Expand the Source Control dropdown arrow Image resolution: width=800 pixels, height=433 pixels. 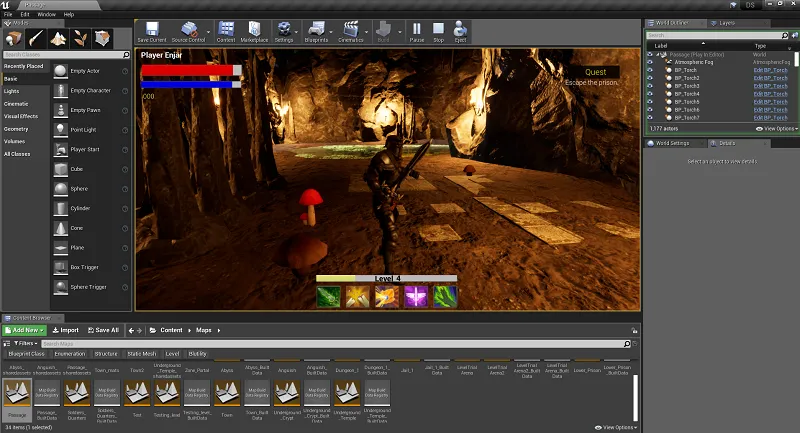pos(208,32)
